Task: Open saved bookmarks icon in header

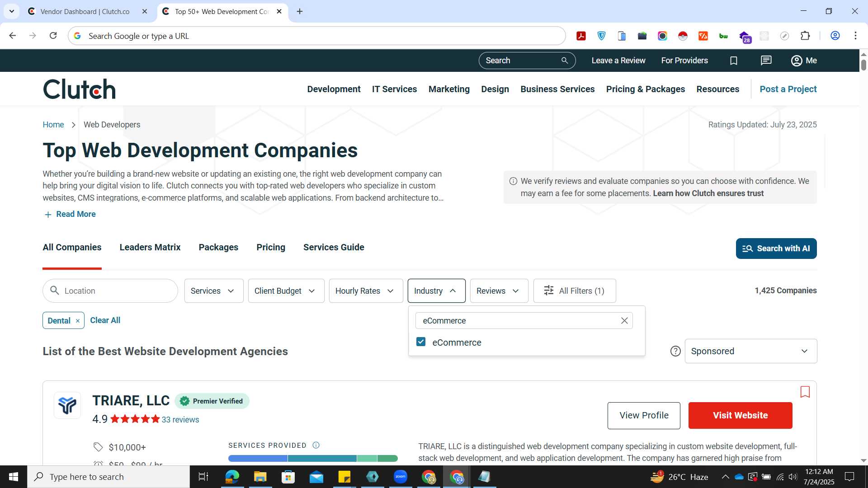Action: coord(734,61)
